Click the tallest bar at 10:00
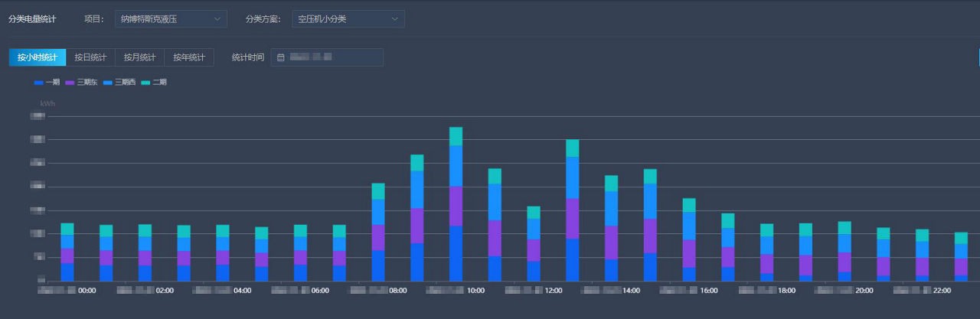The image size is (980, 319). click(456, 204)
